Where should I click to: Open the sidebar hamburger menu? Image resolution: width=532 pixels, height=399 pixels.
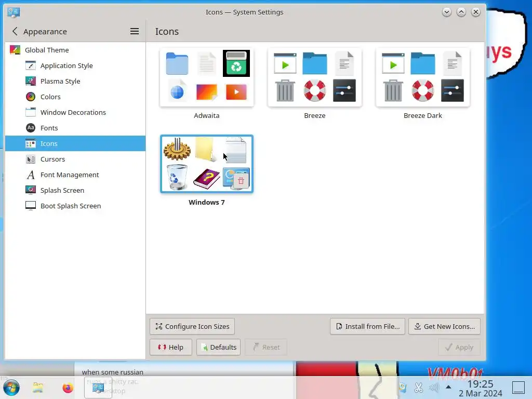pos(135,32)
